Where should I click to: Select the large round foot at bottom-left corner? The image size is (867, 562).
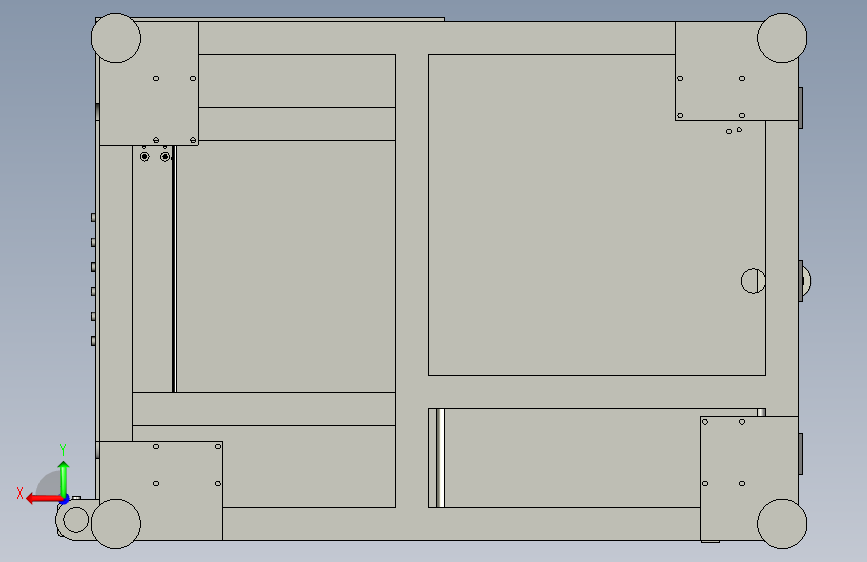pyautogui.click(x=116, y=524)
